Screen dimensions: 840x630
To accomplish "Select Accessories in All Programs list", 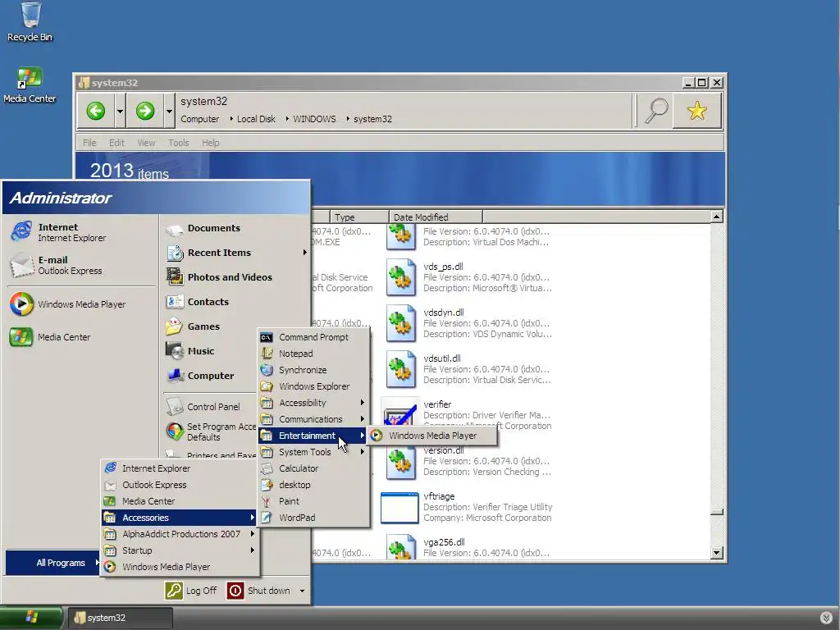I will tap(180, 518).
